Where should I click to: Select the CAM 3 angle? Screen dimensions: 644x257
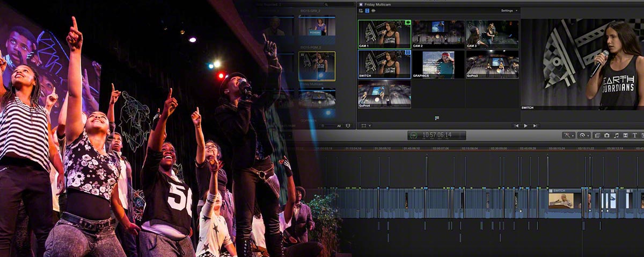(492, 34)
